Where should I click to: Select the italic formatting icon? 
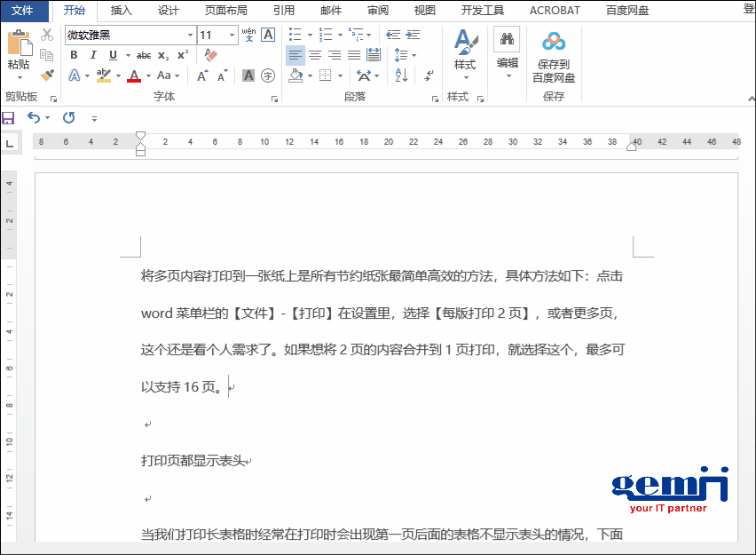click(x=93, y=54)
